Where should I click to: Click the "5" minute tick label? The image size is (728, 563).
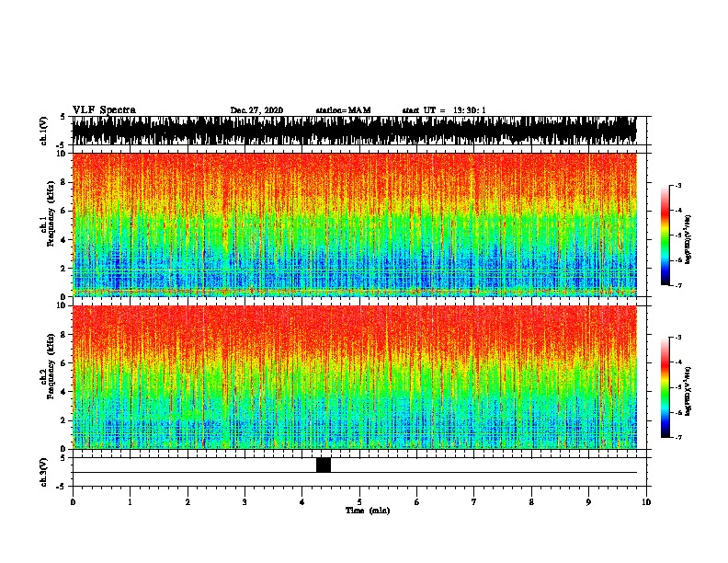[359, 502]
